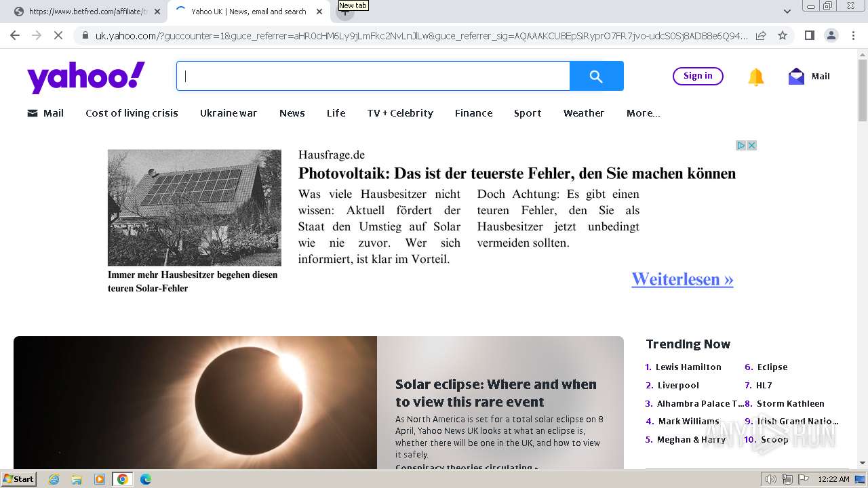Image resolution: width=868 pixels, height=488 pixels.
Task: Select the Yahoo UK tab
Action: pyautogui.click(x=248, y=12)
